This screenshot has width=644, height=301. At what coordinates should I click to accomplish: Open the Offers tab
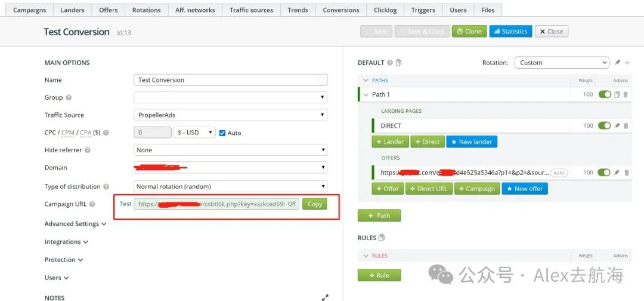tap(109, 10)
